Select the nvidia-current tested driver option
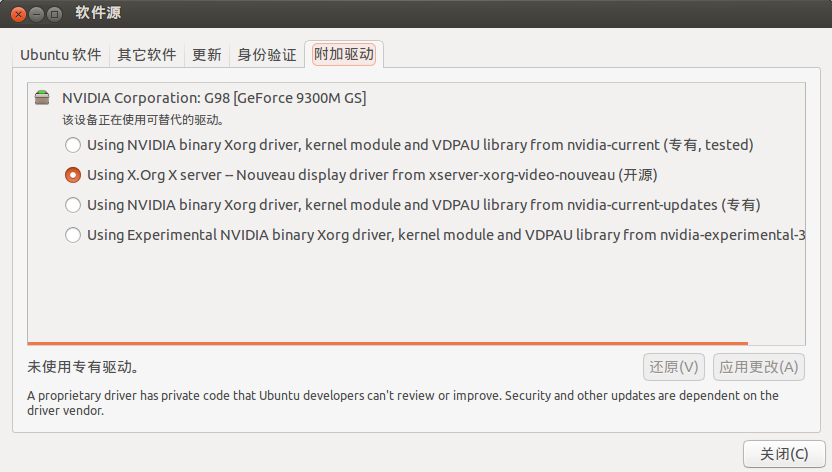The width and height of the screenshot is (832, 472). click(x=73, y=145)
